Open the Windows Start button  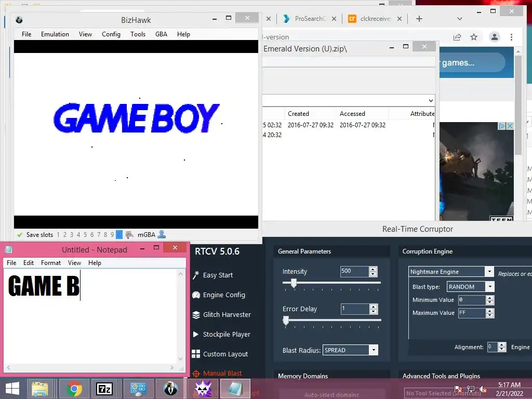click(x=12, y=389)
